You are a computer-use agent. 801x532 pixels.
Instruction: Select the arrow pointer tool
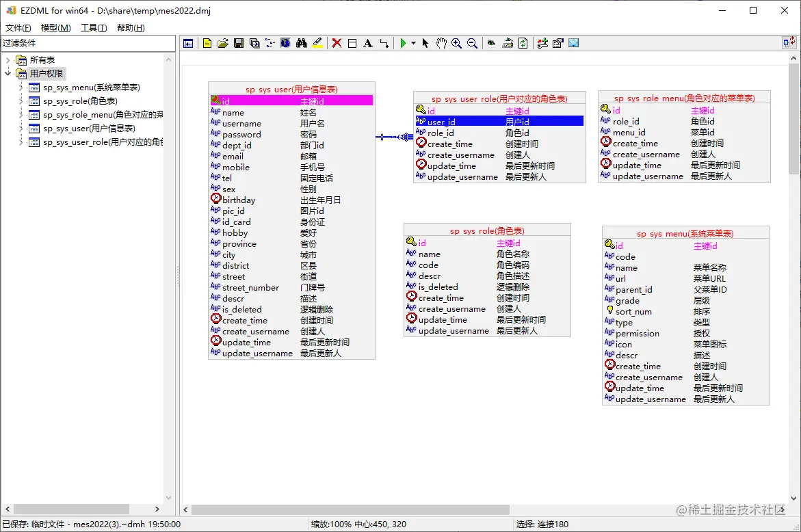[x=425, y=43]
